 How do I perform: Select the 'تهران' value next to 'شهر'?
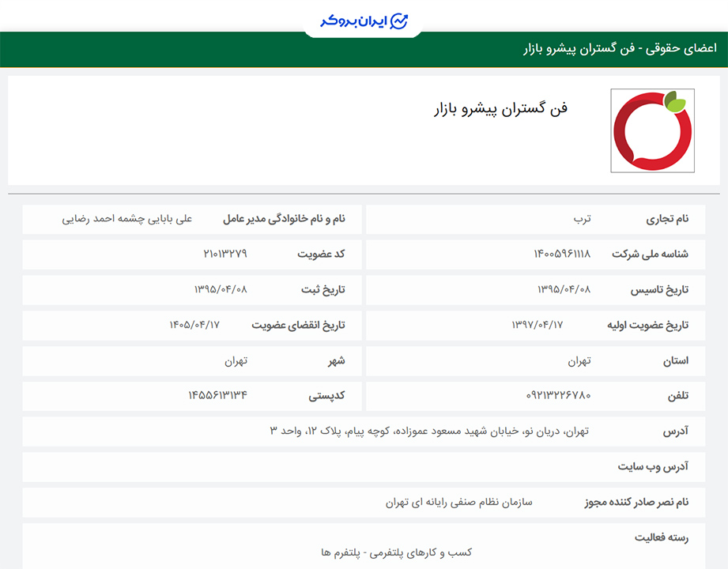pos(236,360)
